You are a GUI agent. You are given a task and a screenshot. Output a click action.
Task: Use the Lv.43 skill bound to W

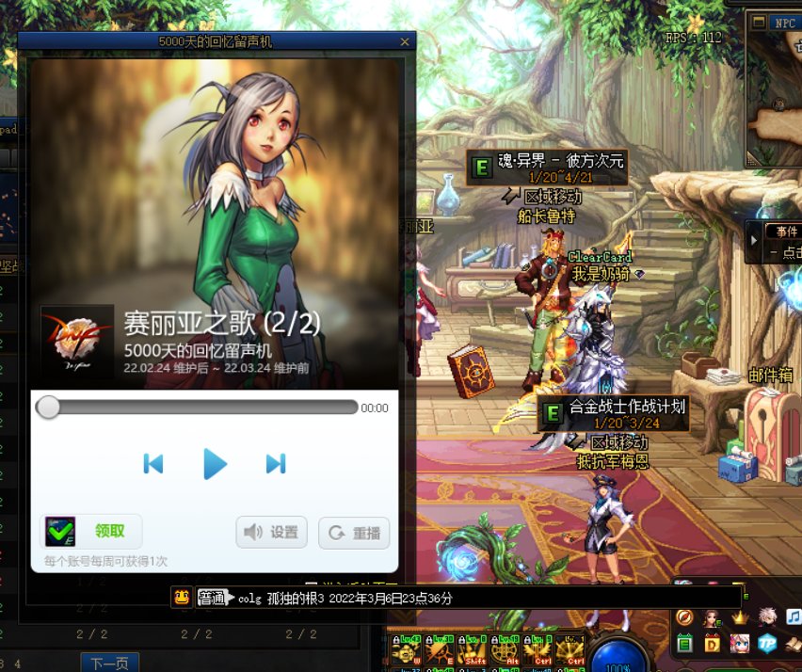click(407, 650)
